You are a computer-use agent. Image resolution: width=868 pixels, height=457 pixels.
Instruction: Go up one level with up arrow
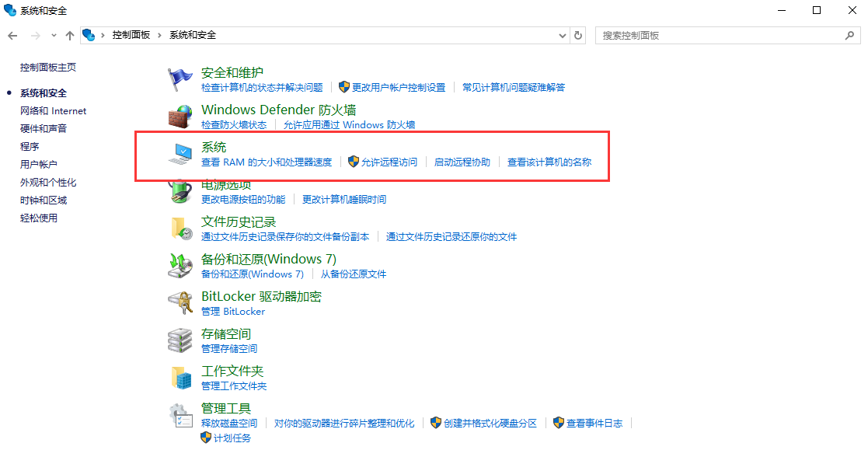tap(70, 36)
